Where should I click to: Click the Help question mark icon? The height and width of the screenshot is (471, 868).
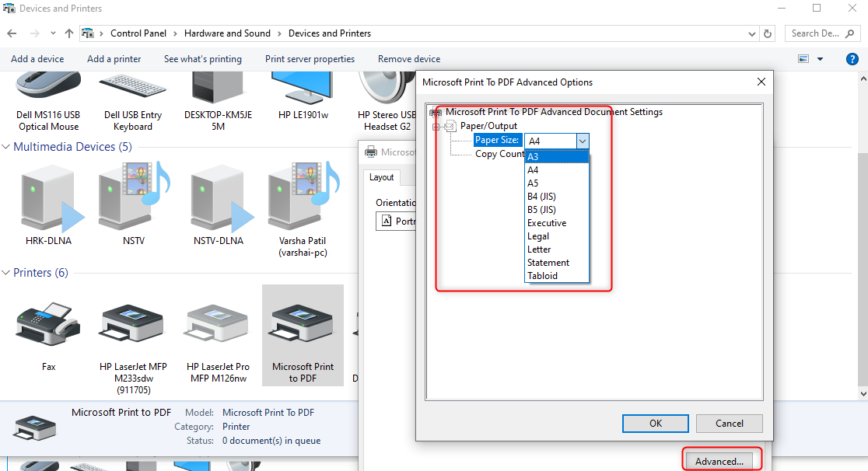(x=852, y=59)
